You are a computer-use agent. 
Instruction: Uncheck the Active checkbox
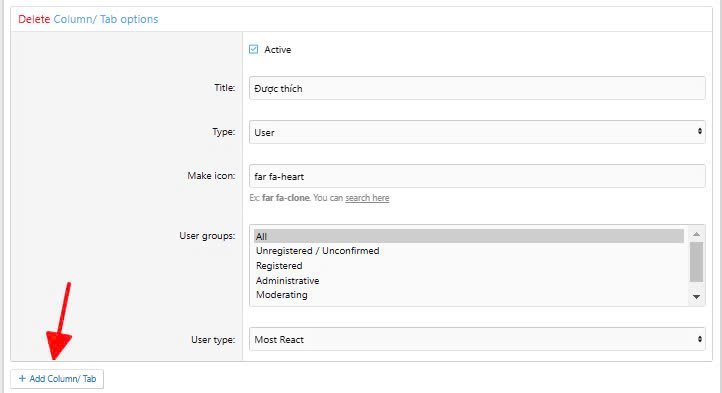pos(254,49)
